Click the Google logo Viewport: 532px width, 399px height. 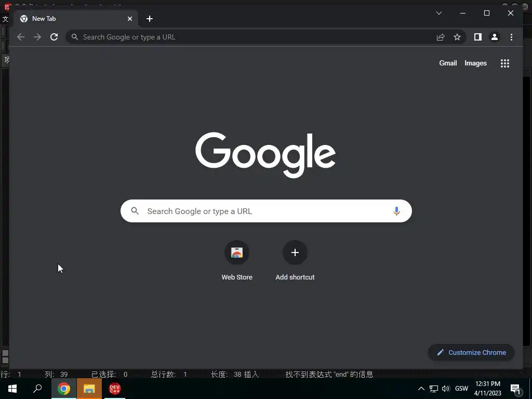[265, 155]
